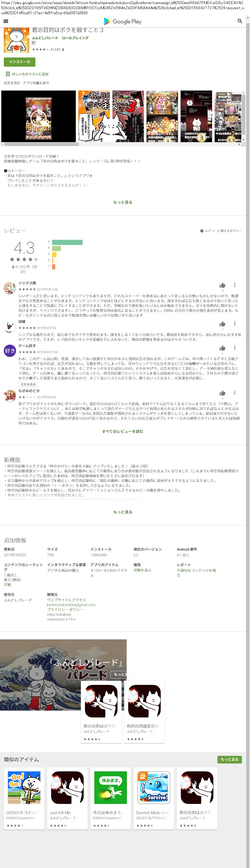Open the hamburger menu
This screenshot has width=250, height=868.
(x=6, y=21)
